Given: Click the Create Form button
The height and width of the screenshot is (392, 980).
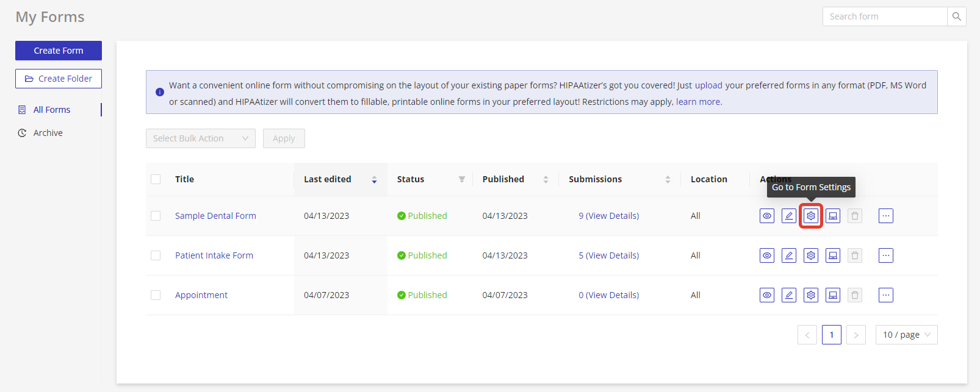Looking at the screenshot, I should 59,51.
